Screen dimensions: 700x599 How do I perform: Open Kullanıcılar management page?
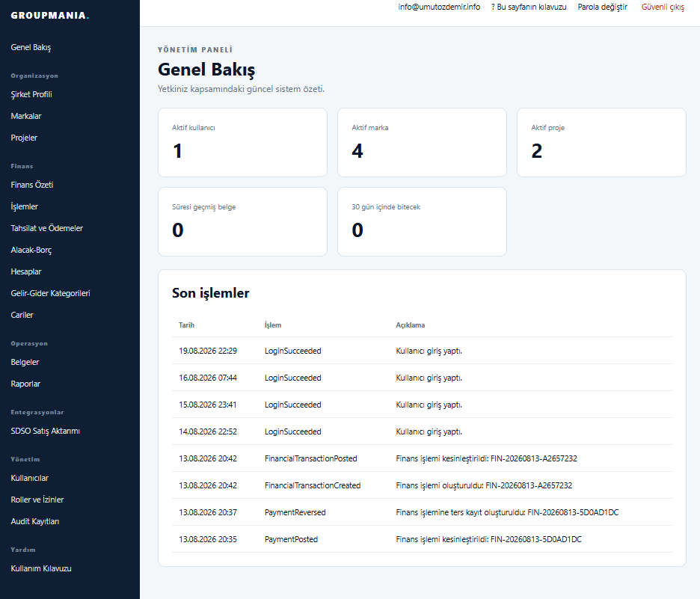click(29, 478)
